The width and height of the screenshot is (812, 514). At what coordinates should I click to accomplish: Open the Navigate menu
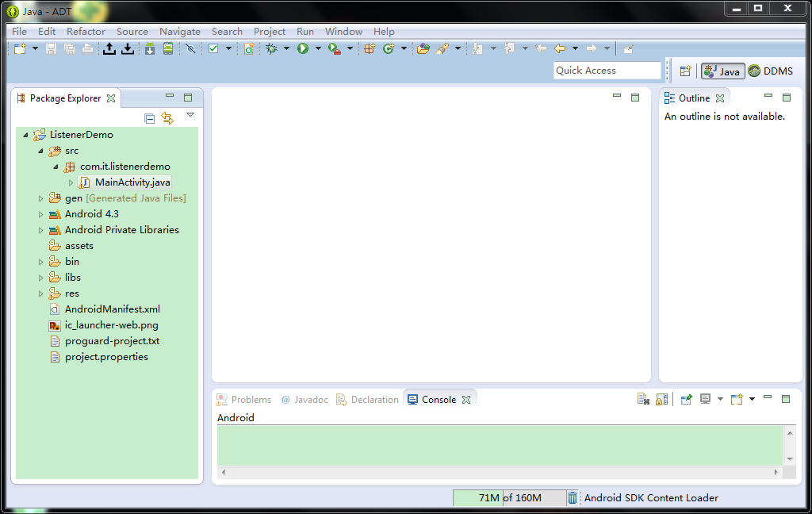pyautogui.click(x=180, y=32)
